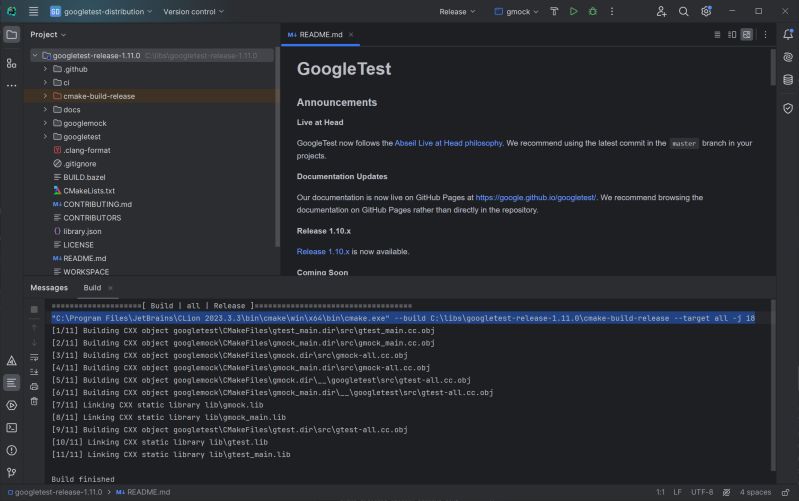Change 4 spaces indent setting
The height and width of the screenshot is (501, 799).
[x=755, y=492]
